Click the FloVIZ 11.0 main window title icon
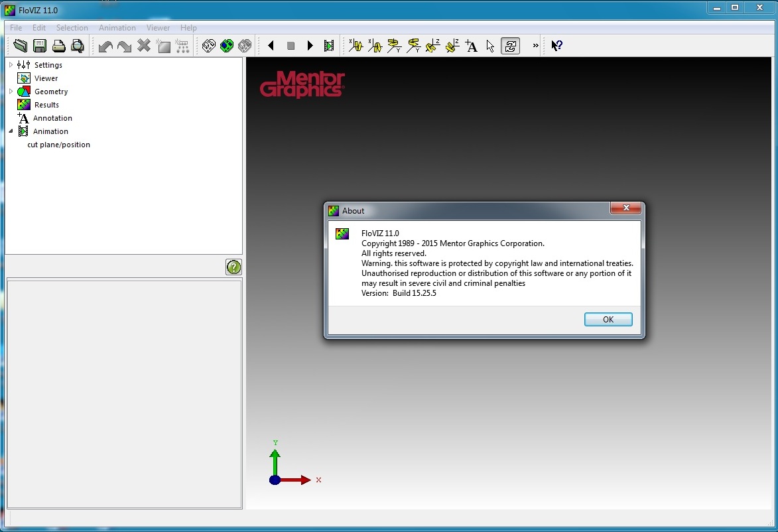The height and width of the screenshot is (532, 778). click(x=10, y=10)
